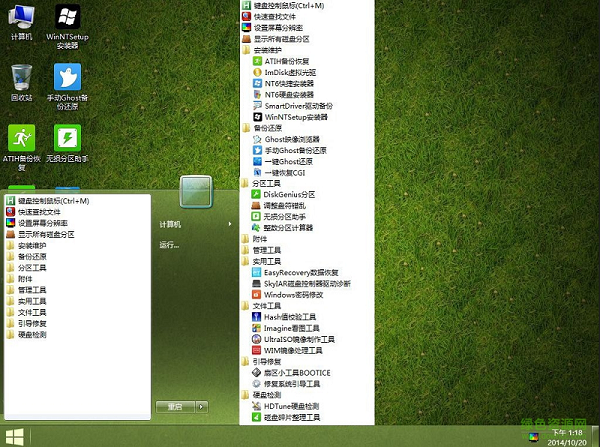Launch WinNTSetup安装器 entry in the expanded list

tap(290, 117)
